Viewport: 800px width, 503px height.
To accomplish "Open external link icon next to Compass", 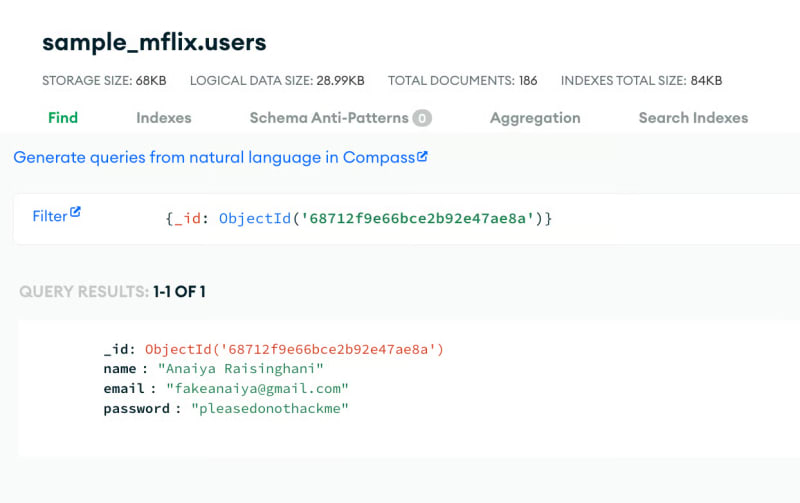I will pyautogui.click(x=422, y=157).
